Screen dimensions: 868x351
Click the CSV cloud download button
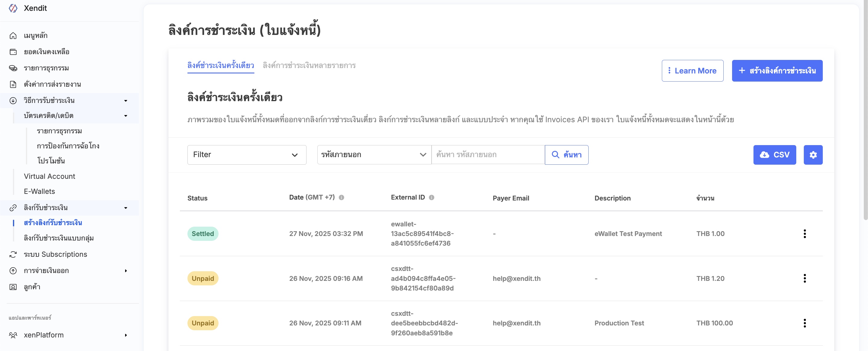(774, 155)
